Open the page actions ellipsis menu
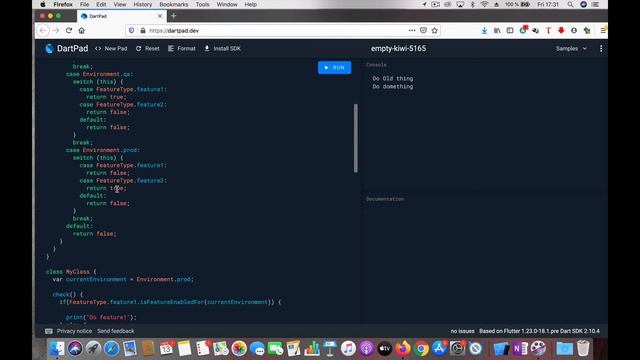640x360 pixels. (x=412, y=31)
